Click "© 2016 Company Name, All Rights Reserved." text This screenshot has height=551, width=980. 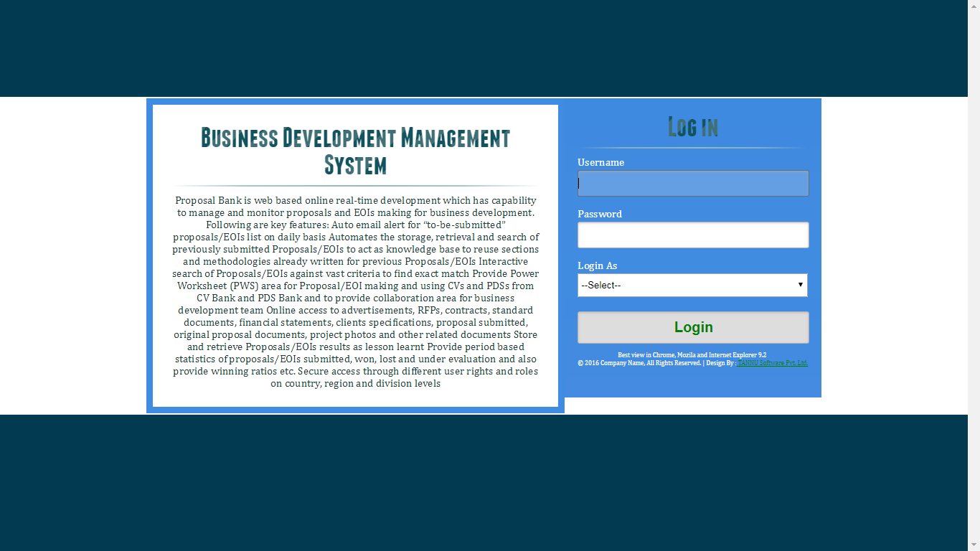(x=639, y=363)
